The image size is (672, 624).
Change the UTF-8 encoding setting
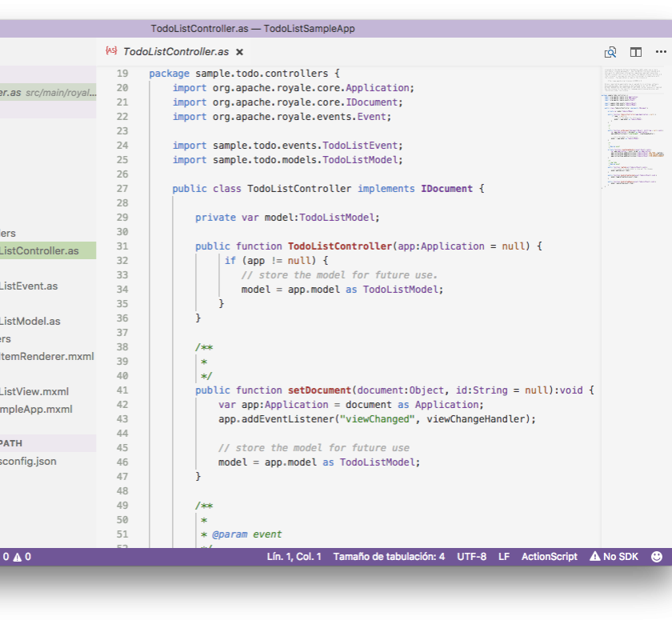(471, 557)
